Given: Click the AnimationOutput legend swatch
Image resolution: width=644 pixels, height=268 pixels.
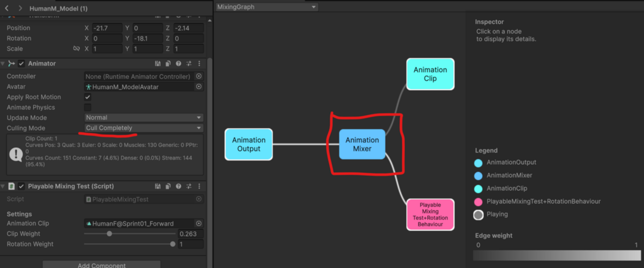Looking at the screenshot, I should [x=478, y=162].
